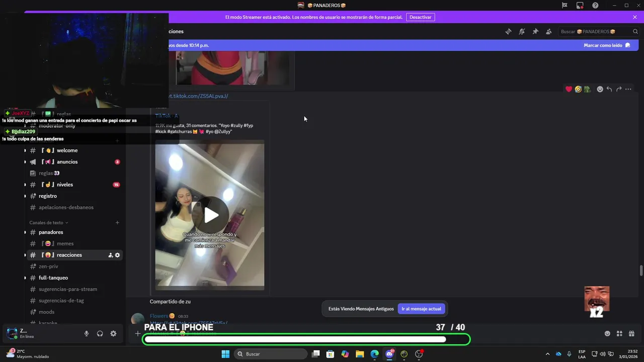Click the volume icon in system tray
This screenshot has height=362, width=644.
point(603,354)
